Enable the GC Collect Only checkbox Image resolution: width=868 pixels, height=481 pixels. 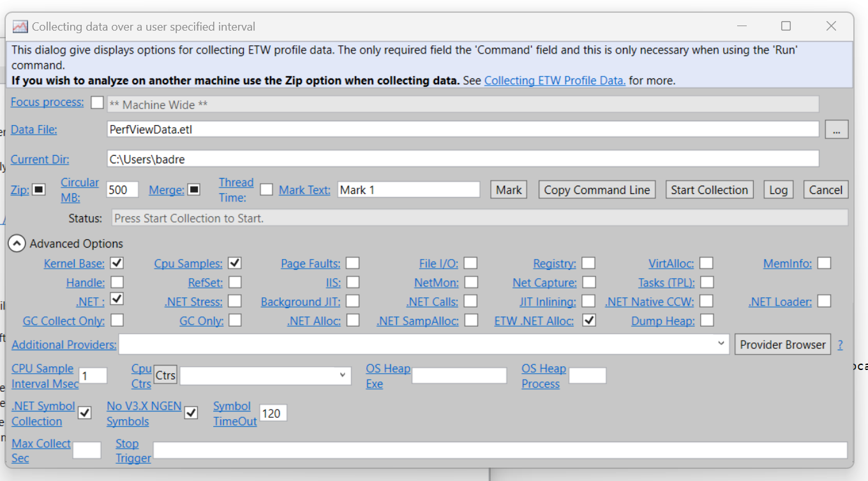(117, 320)
